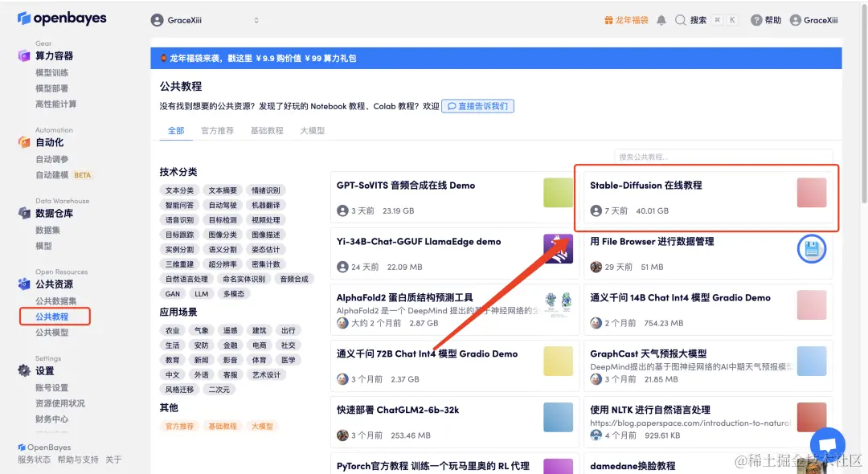Click the 公共资源 Open Resources icon
The height and width of the screenshot is (474, 868).
(x=24, y=284)
